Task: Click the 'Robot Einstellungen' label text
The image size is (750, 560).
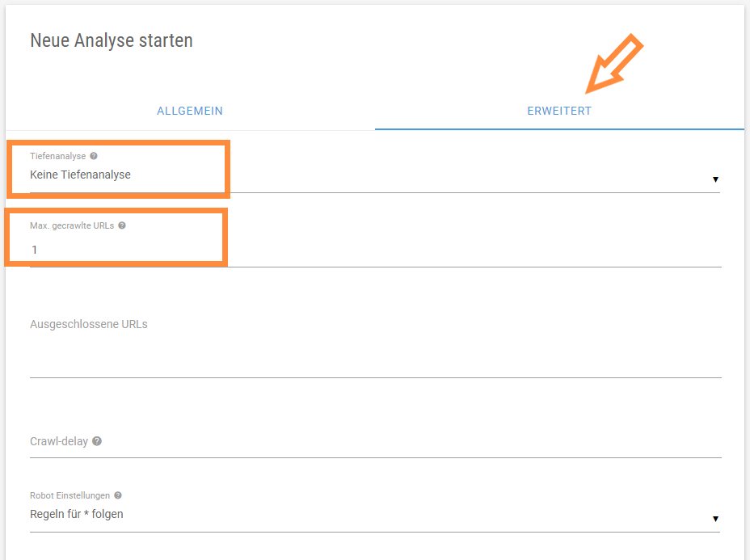Action: 70,495
